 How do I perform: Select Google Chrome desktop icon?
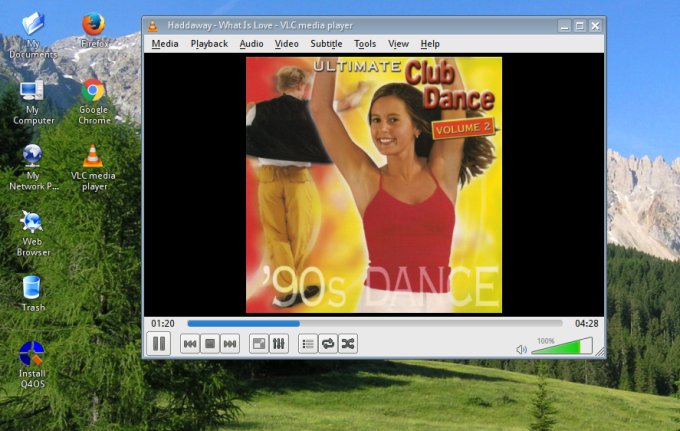94,102
